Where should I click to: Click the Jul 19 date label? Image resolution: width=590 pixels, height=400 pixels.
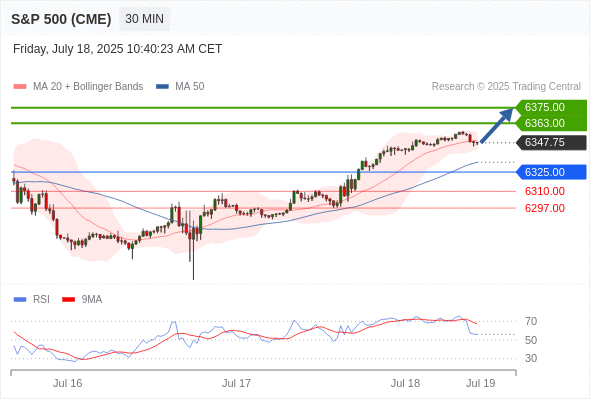pyautogui.click(x=481, y=383)
